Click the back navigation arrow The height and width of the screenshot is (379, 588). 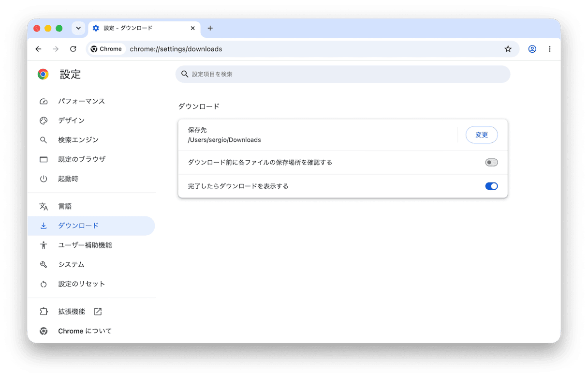pos(39,49)
